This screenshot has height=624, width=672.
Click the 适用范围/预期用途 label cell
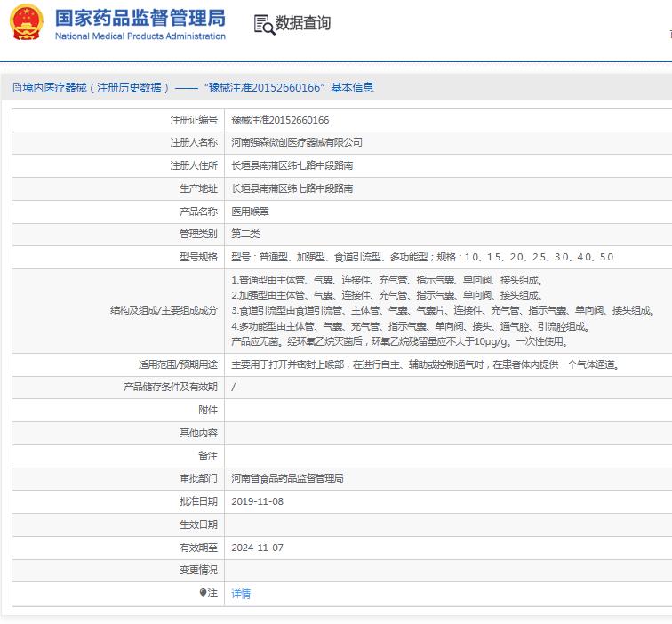coord(118,364)
